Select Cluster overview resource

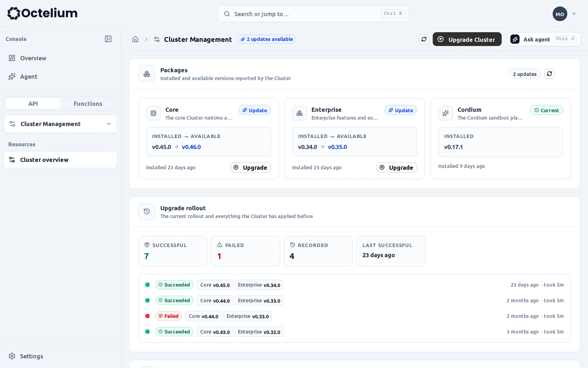(x=60, y=160)
